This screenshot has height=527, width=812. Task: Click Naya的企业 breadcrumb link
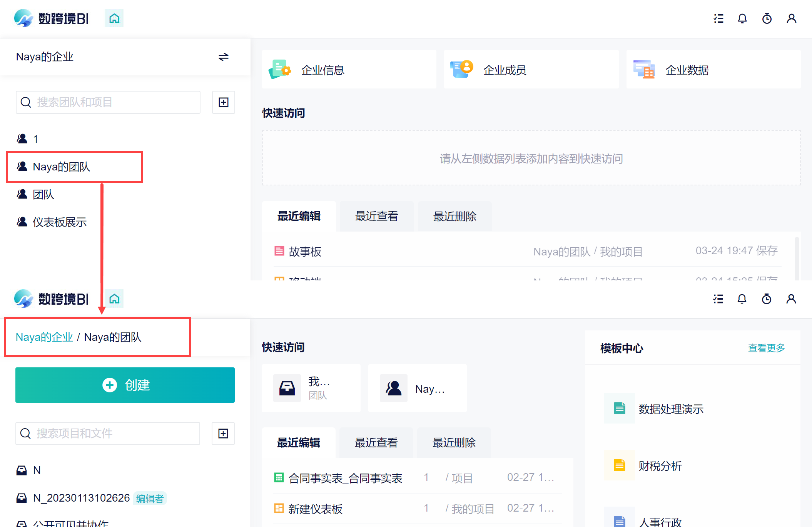[x=44, y=337]
